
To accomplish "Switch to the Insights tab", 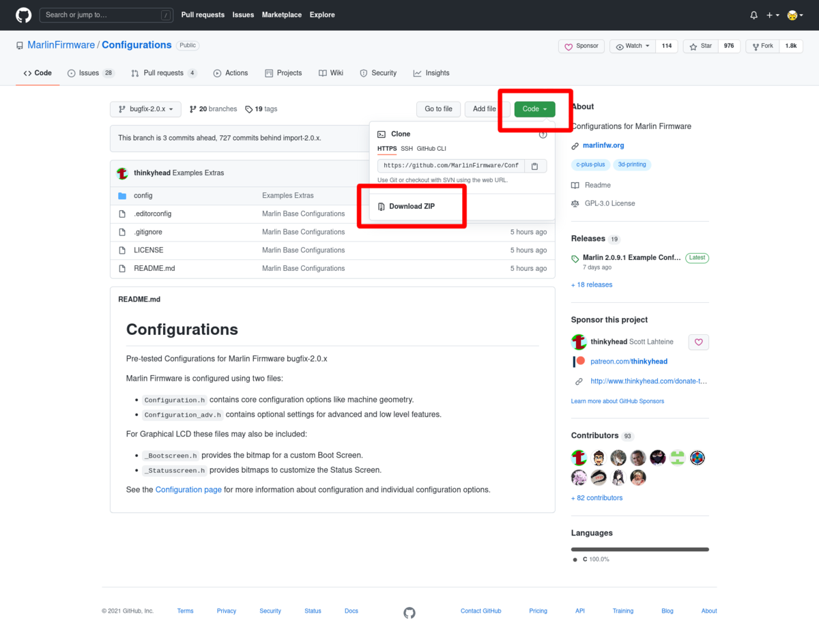I will [x=431, y=73].
